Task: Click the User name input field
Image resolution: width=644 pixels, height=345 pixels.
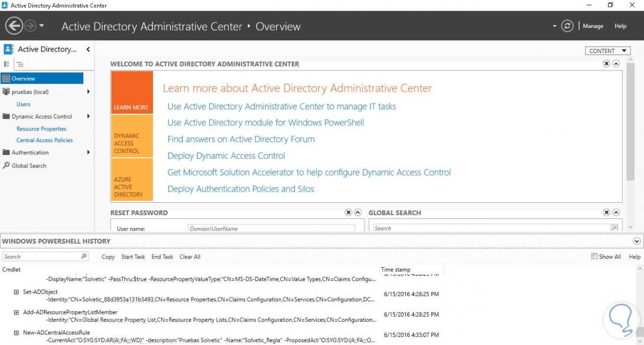Action: click(272, 229)
